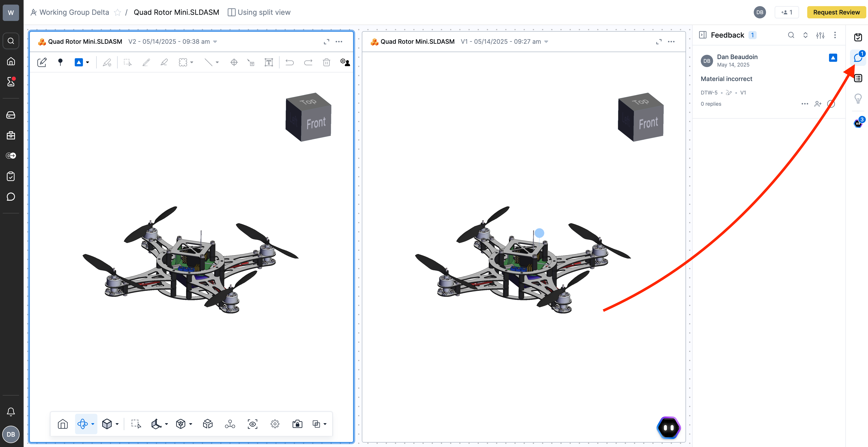Click the add collaborator +1 button

point(786,12)
